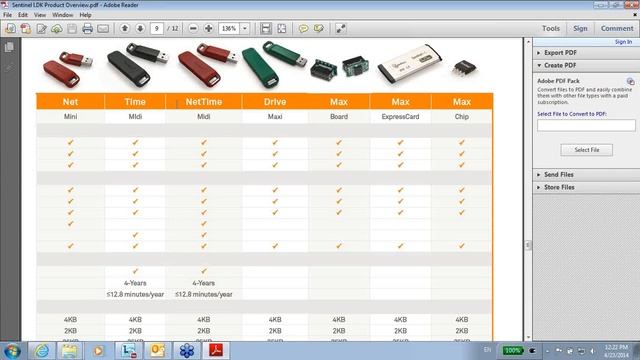This screenshot has width=640, height=360.
Task: Open the attachments panel icon in left sidebar
Action: pos(9,67)
